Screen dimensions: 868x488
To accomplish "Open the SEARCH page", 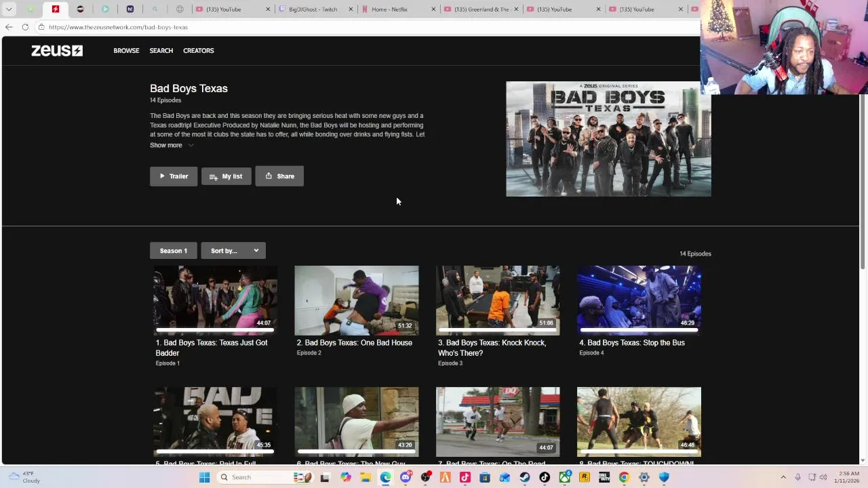I will coord(161,51).
